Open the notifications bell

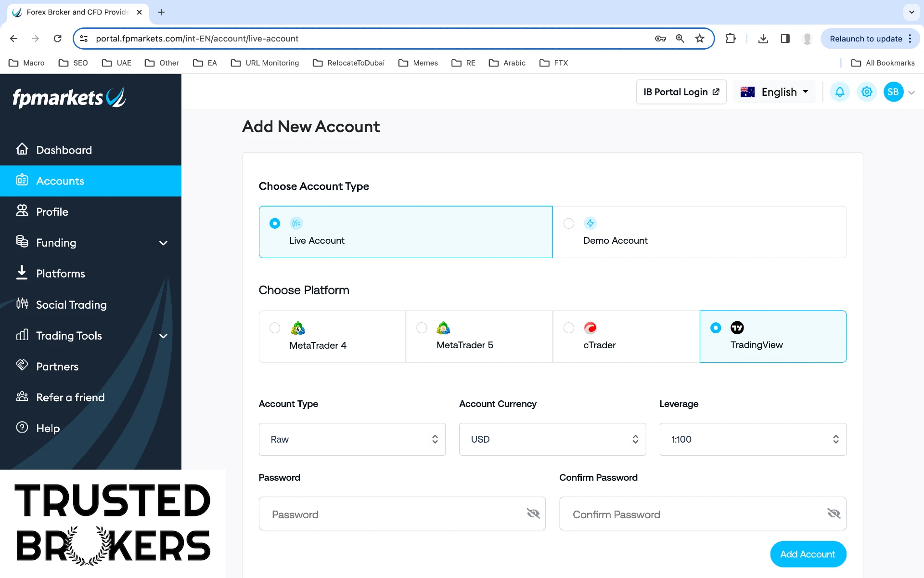(840, 92)
